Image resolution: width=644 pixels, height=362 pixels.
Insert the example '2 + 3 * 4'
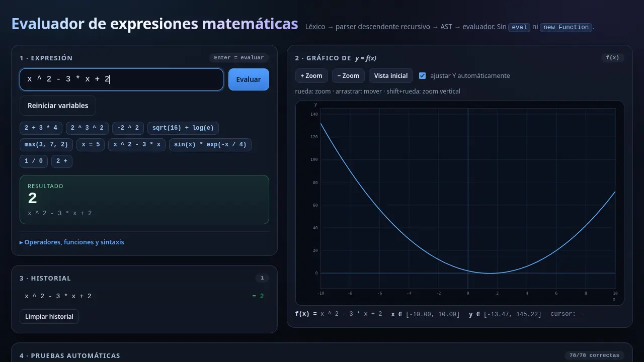click(41, 128)
